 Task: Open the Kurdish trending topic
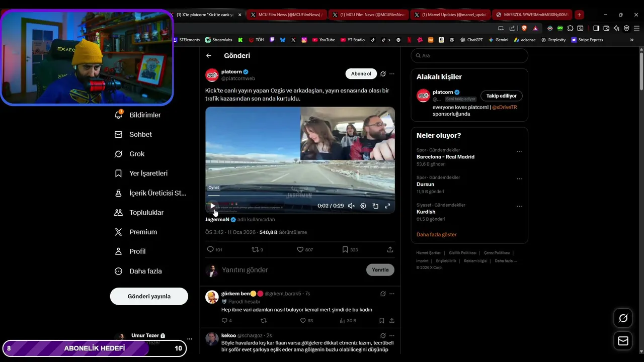pyautogui.click(x=426, y=212)
